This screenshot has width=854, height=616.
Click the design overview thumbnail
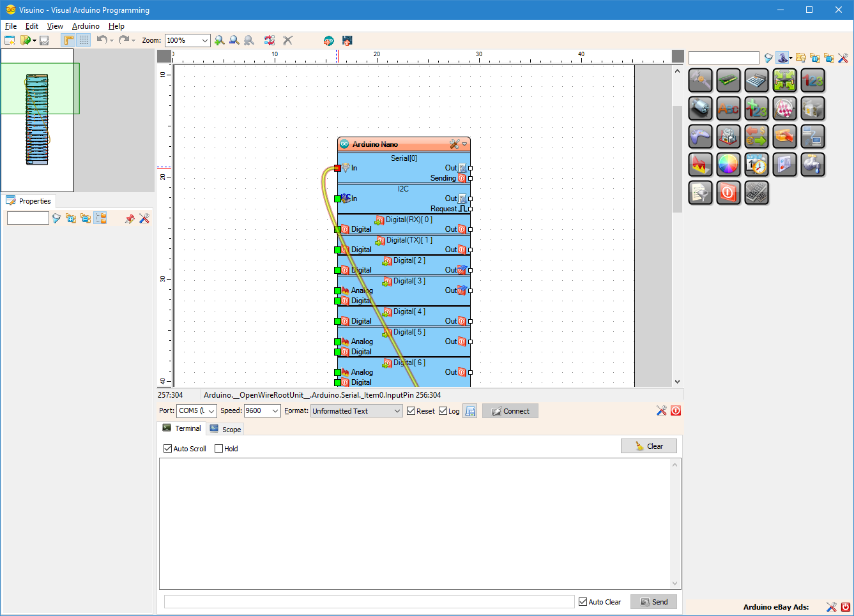point(37,120)
